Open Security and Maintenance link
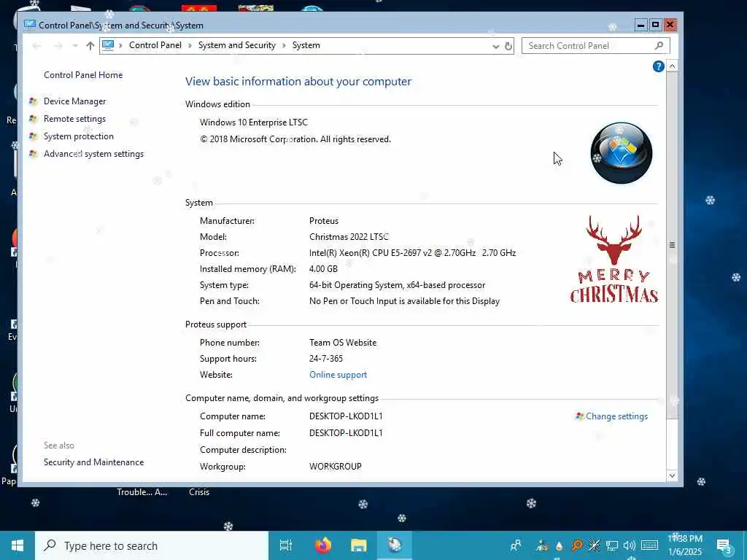Screen dimensions: 747x560 click(x=93, y=462)
